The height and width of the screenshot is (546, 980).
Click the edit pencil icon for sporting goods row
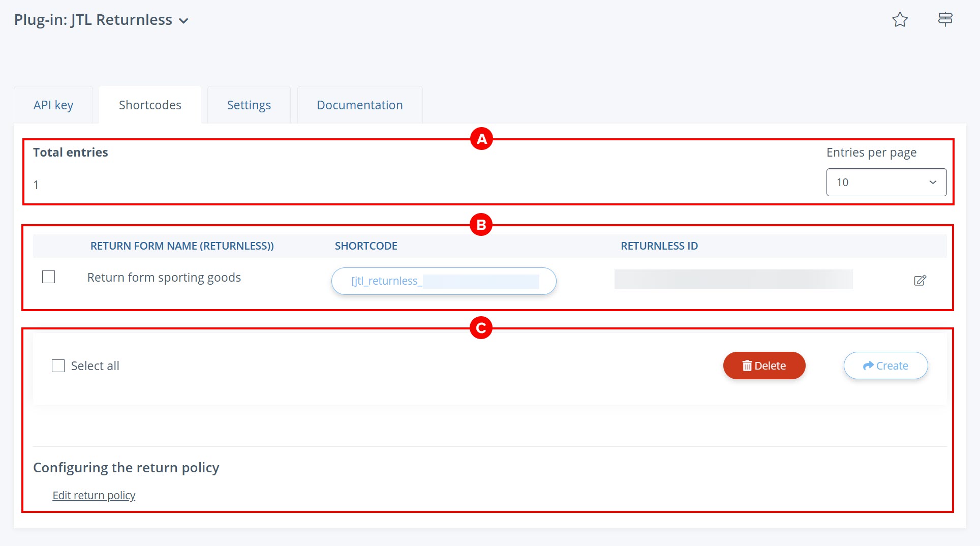click(x=920, y=281)
